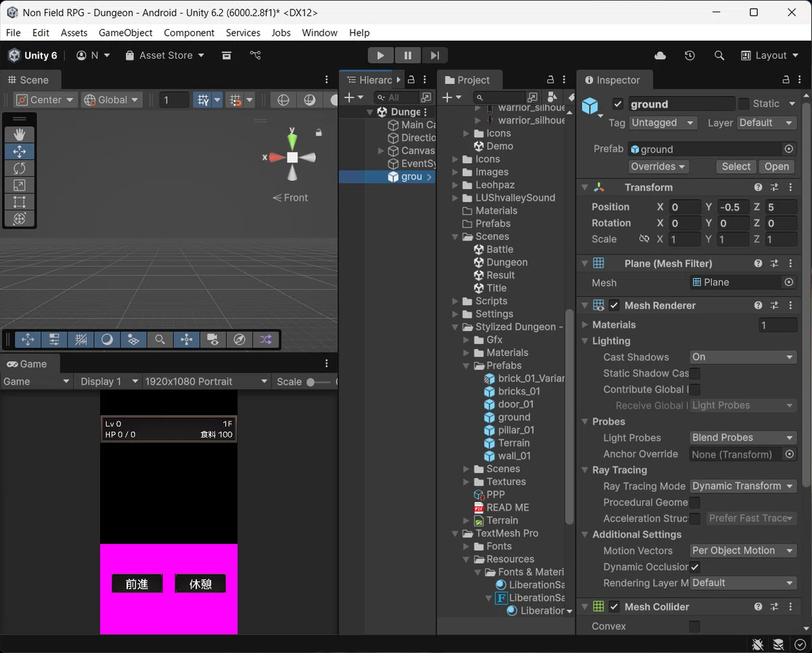Click the lighting overlay circle icon
The width and height of the screenshot is (812, 653).
coord(107,340)
